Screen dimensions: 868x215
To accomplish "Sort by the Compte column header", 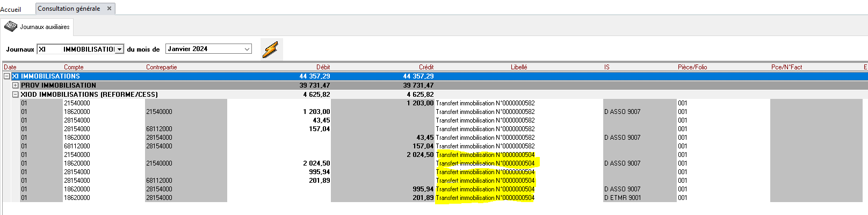I will pos(74,67).
